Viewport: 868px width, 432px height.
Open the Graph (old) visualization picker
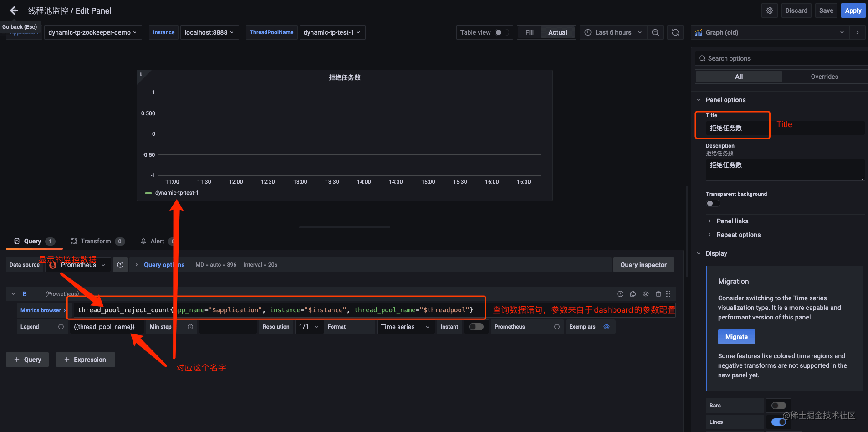pos(770,32)
